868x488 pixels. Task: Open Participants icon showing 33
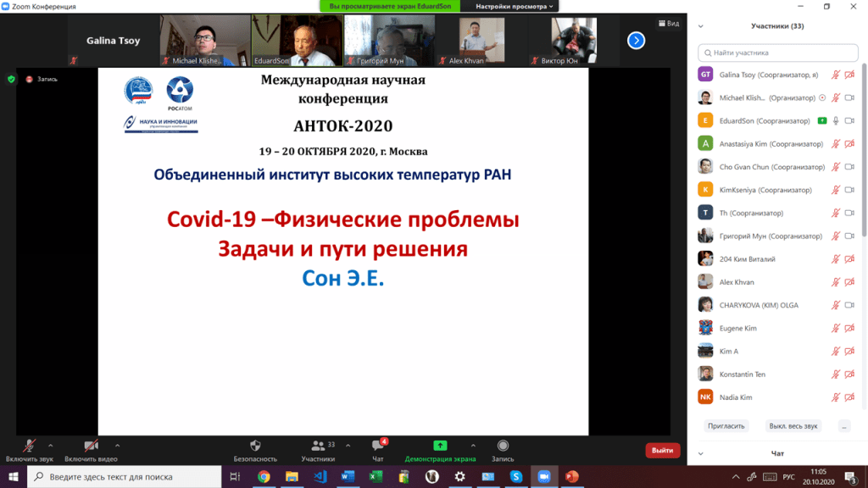pyautogui.click(x=318, y=446)
